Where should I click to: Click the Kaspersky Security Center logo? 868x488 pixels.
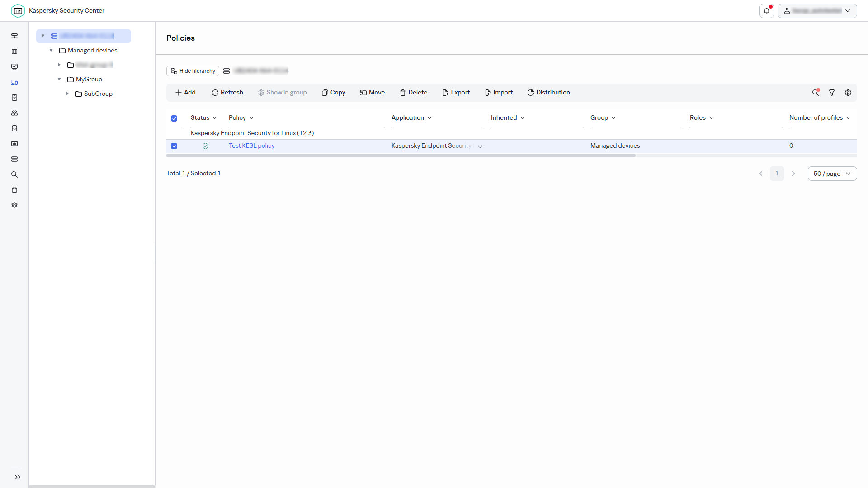click(x=18, y=11)
